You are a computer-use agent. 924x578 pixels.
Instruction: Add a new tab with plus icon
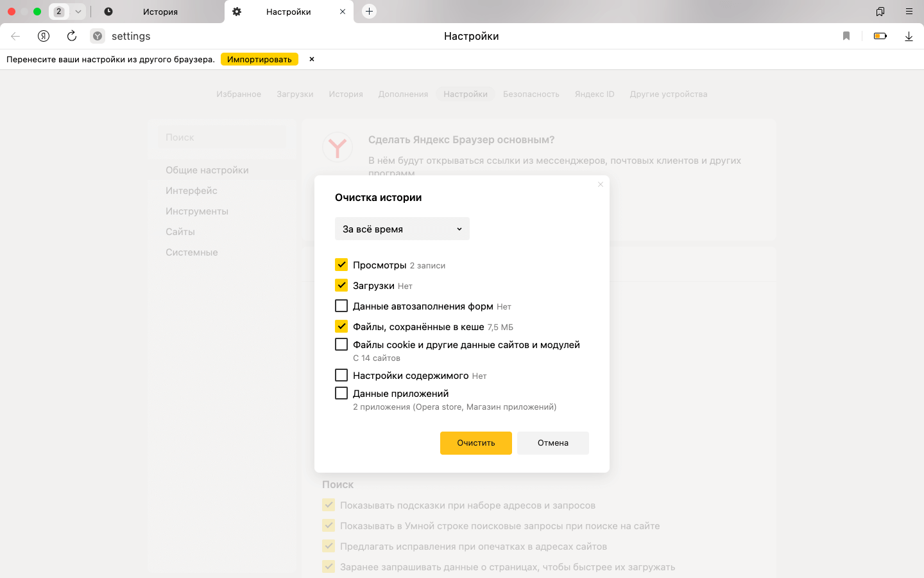pyautogui.click(x=369, y=12)
